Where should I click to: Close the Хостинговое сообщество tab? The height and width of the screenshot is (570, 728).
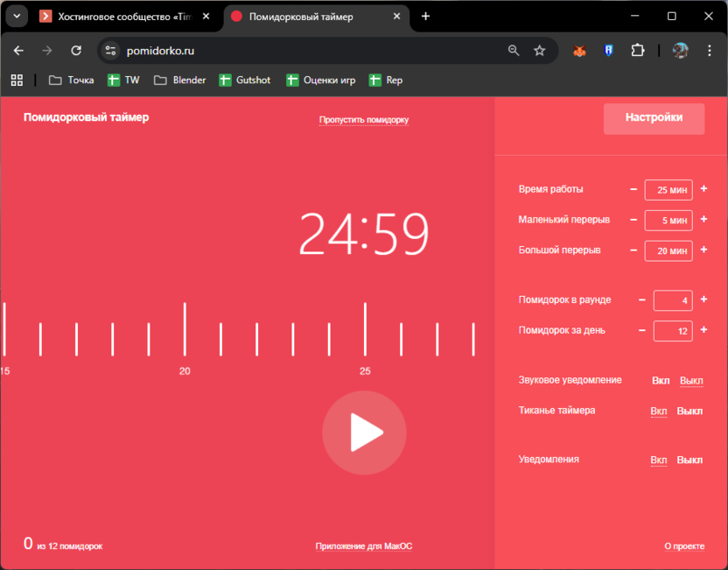pos(206,17)
